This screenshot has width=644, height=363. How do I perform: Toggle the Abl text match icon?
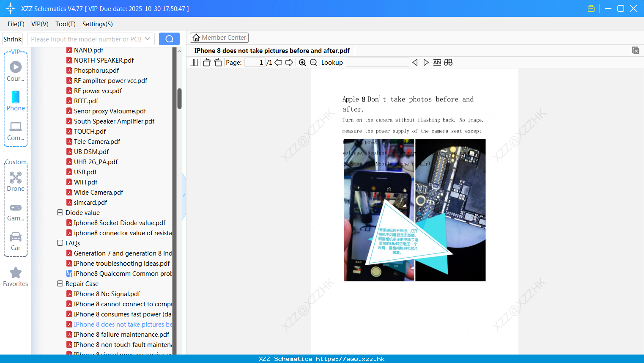437,63
